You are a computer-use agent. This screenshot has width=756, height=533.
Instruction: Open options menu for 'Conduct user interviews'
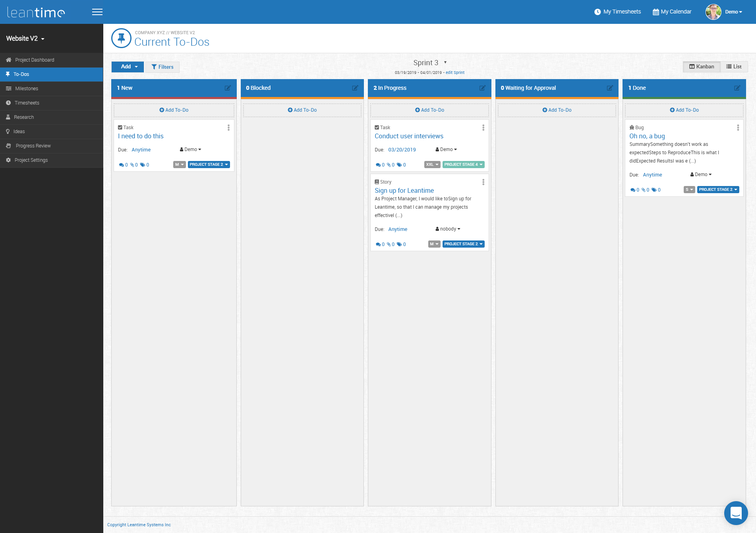(x=483, y=128)
